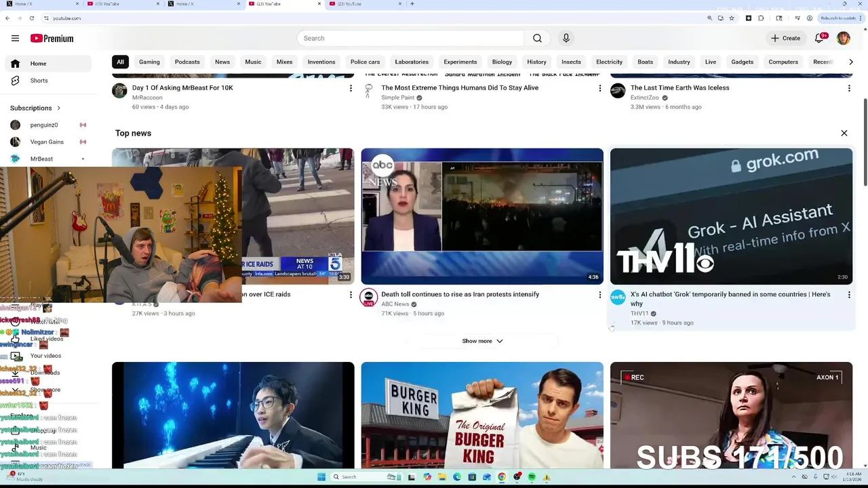Go back using browser back arrow
The image size is (868, 488).
(7, 18)
